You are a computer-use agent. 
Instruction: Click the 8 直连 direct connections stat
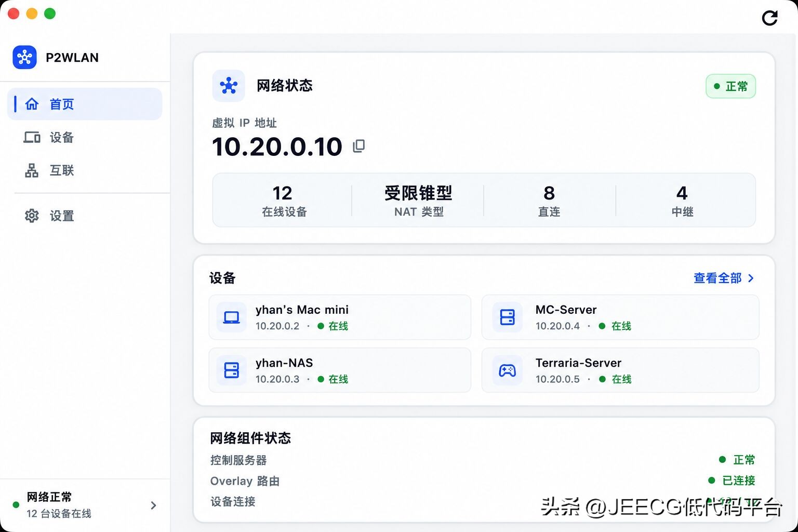pyautogui.click(x=549, y=201)
